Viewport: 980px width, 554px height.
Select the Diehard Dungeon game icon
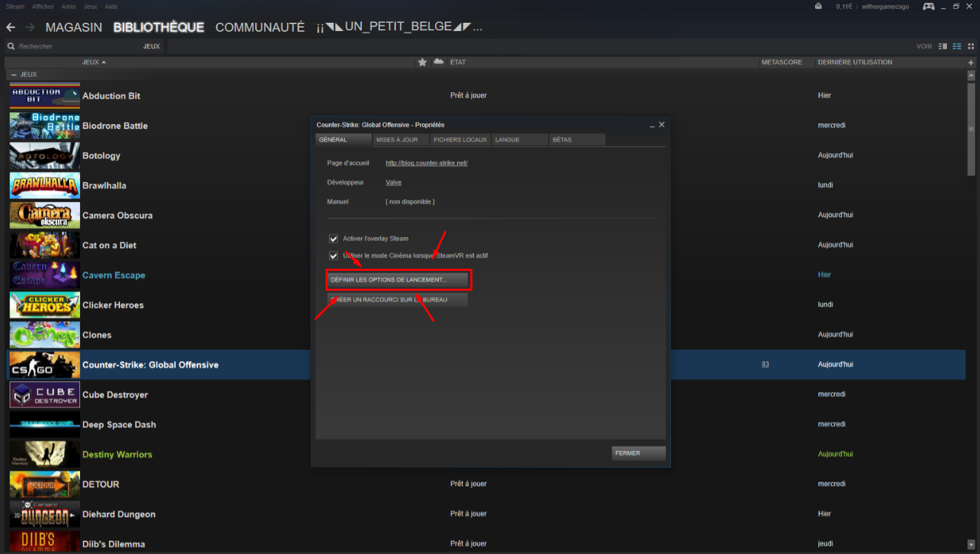coord(45,514)
